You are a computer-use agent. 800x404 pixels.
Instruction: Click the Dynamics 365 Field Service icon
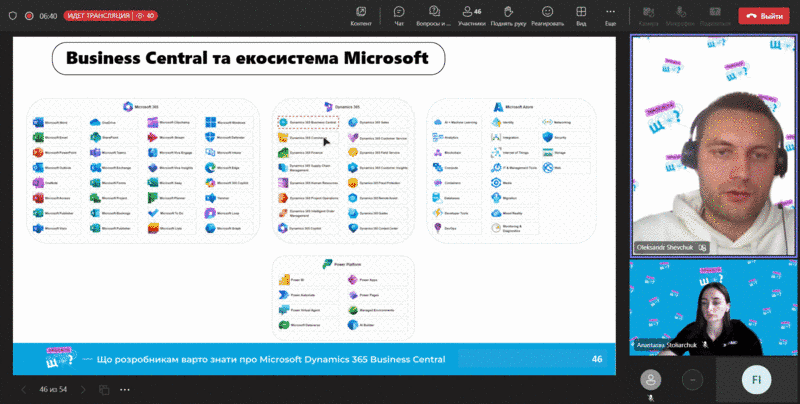tap(353, 153)
